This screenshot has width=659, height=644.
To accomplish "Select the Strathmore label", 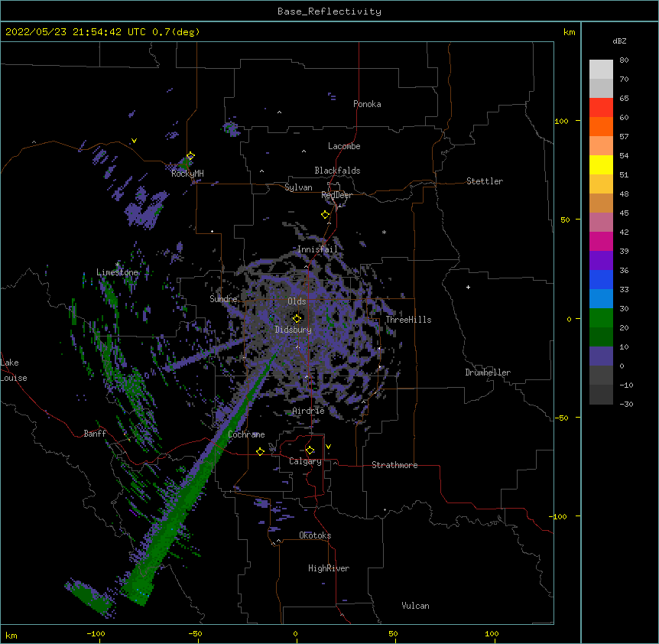I will pyautogui.click(x=394, y=465).
